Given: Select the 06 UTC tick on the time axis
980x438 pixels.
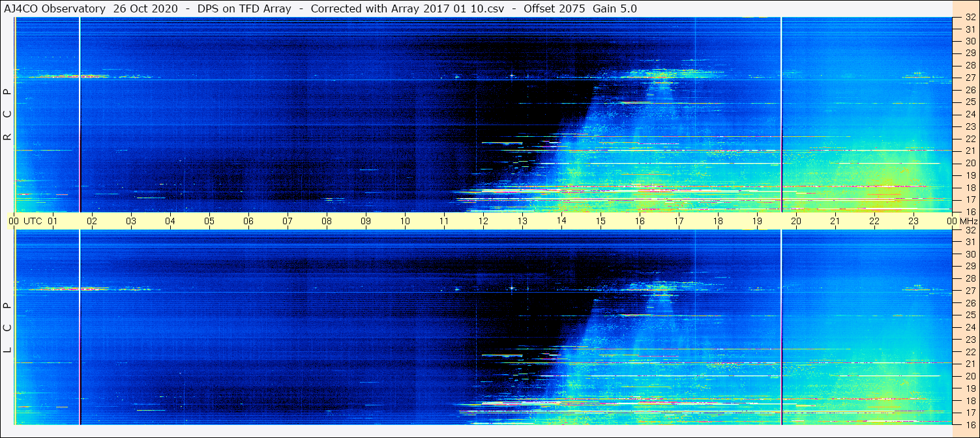Looking at the screenshot, I should pos(248,221).
